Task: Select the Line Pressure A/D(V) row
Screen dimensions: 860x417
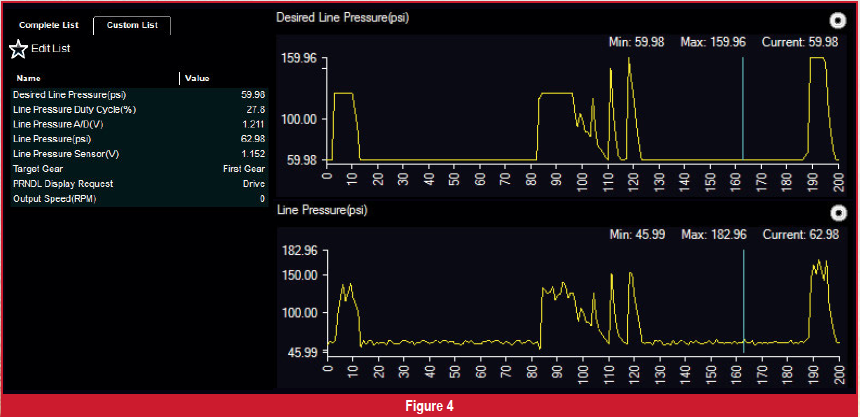Action: click(x=138, y=124)
